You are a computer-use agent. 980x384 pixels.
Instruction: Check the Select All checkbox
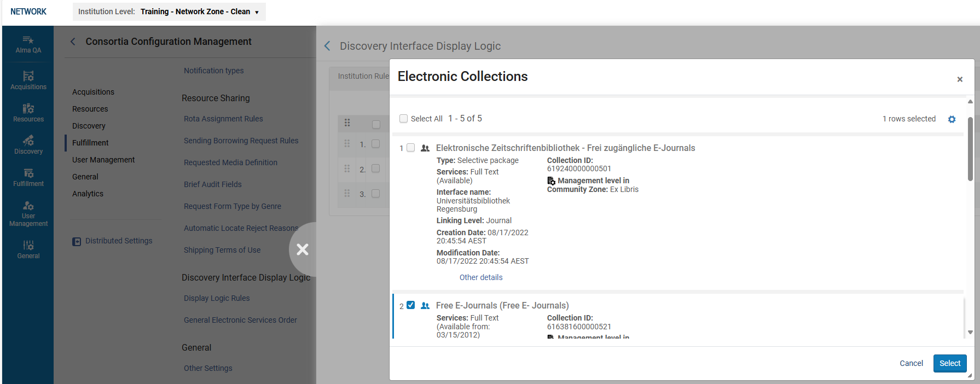pyautogui.click(x=404, y=119)
